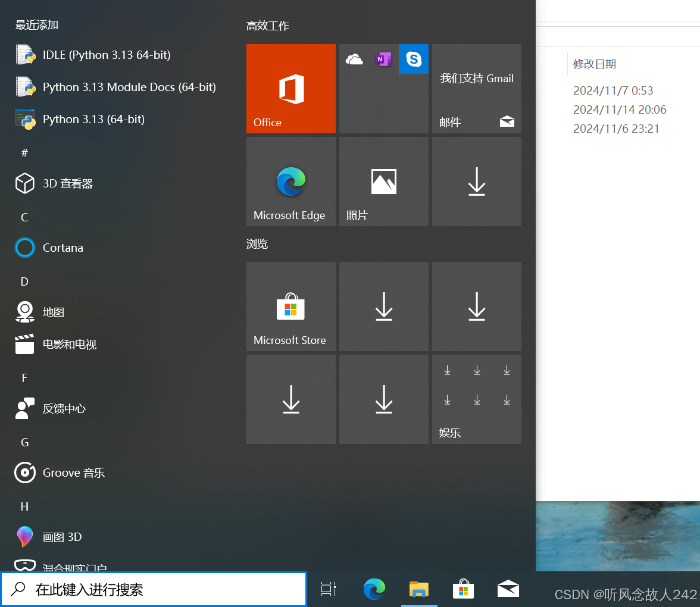Open Microsoft Edge tile
Image resolution: width=700 pixels, height=607 pixels.
pos(290,181)
